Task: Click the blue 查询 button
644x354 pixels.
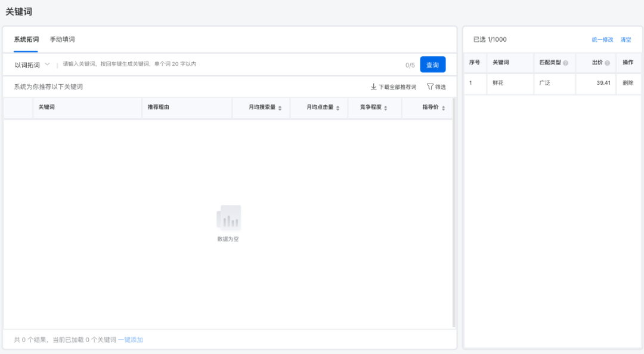Action: click(432, 65)
